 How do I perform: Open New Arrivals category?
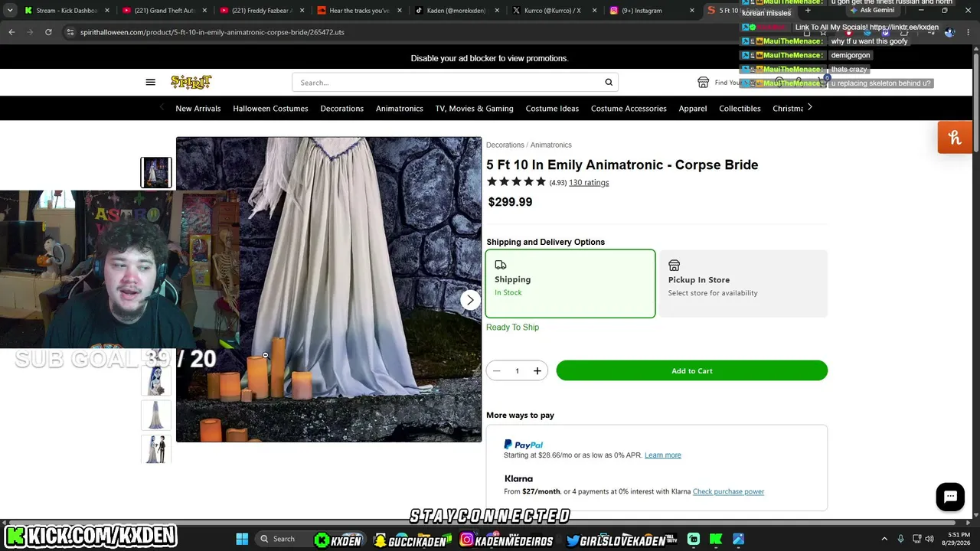tap(198, 109)
